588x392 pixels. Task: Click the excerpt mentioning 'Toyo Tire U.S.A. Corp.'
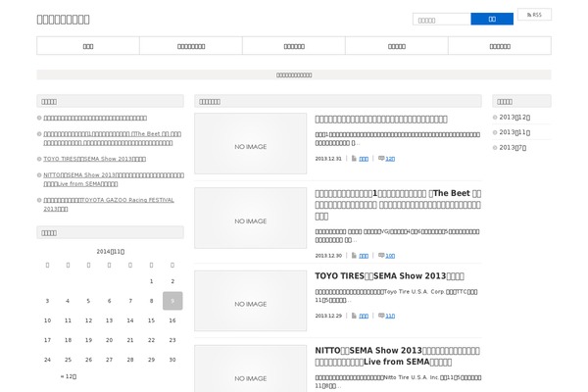coord(396,296)
